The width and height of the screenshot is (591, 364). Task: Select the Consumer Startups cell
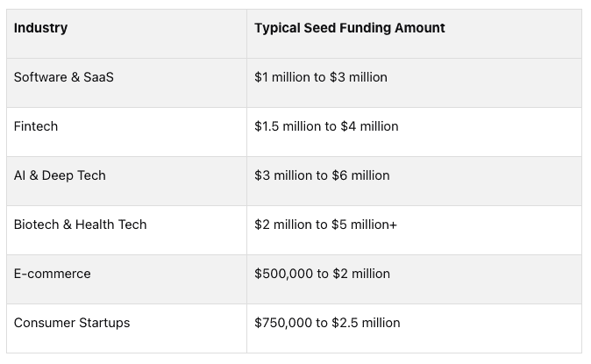(x=72, y=323)
